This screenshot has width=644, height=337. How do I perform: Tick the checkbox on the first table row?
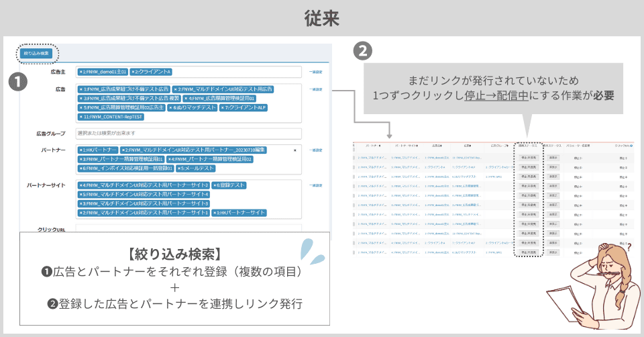[356, 157]
